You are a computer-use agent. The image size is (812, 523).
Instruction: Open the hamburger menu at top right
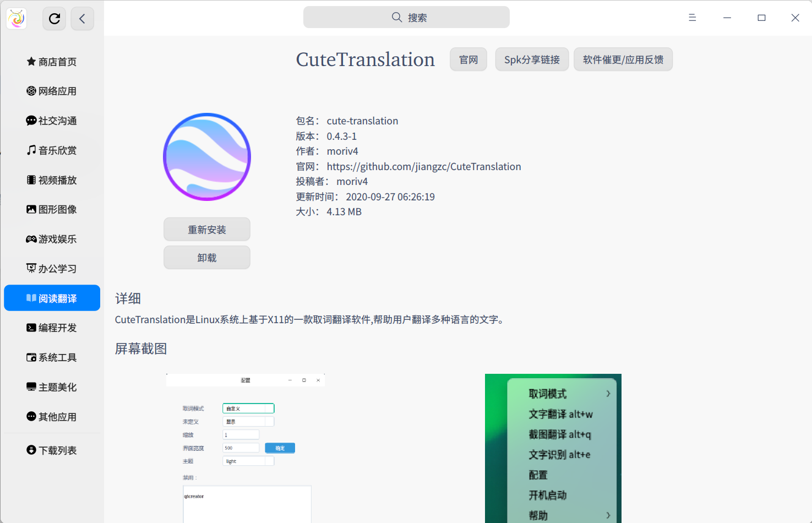[692, 17]
